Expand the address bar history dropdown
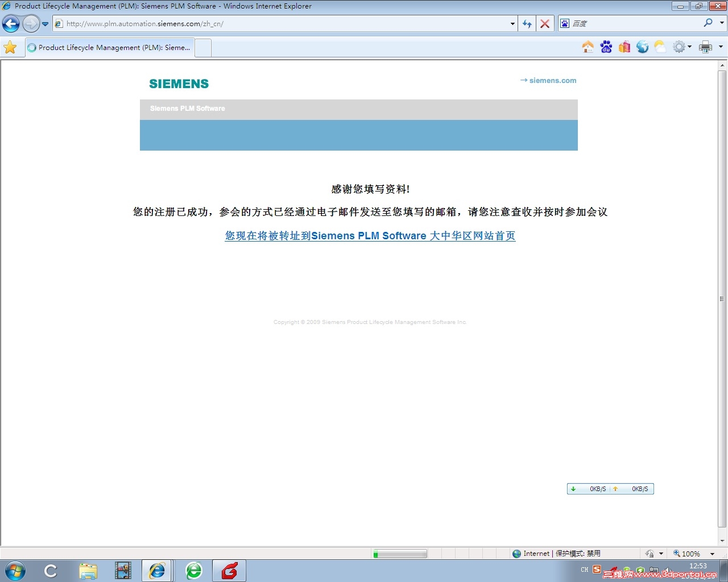Viewport: 728px width, 582px height. [x=512, y=24]
